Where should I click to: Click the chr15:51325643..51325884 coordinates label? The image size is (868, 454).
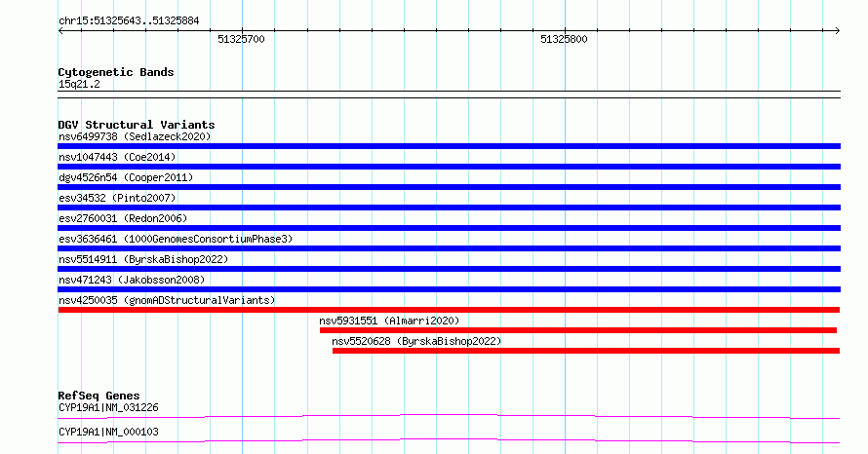coord(129,21)
